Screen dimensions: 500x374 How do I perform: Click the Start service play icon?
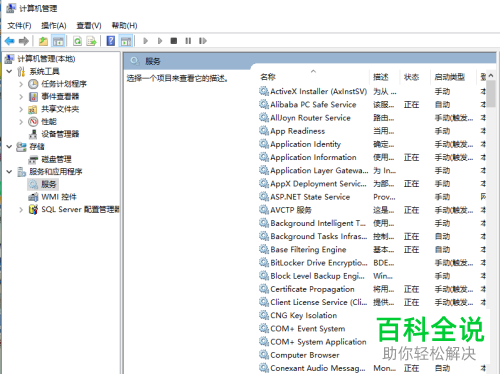click(145, 41)
